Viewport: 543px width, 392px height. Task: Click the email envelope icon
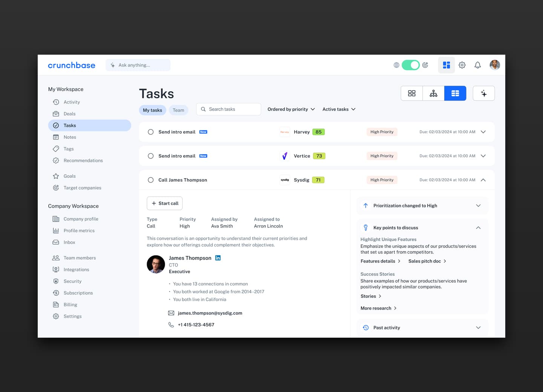click(x=171, y=313)
